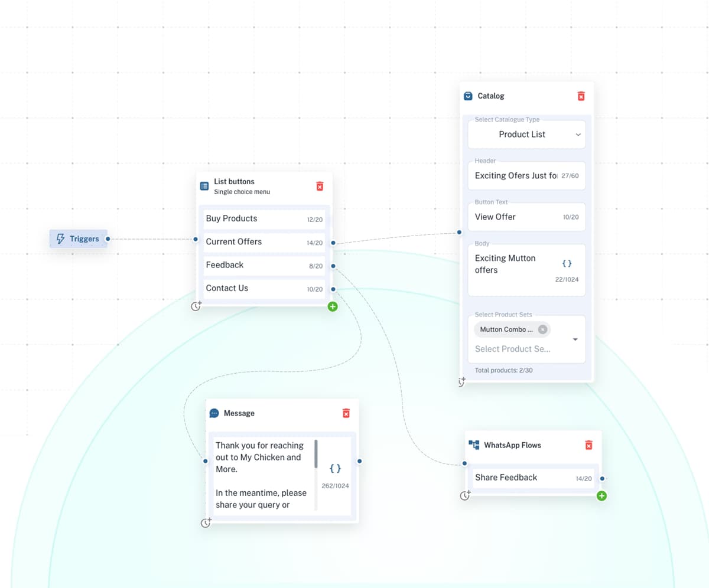
Task: Click the Single choice menu subtitle
Action: pyautogui.click(x=242, y=192)
